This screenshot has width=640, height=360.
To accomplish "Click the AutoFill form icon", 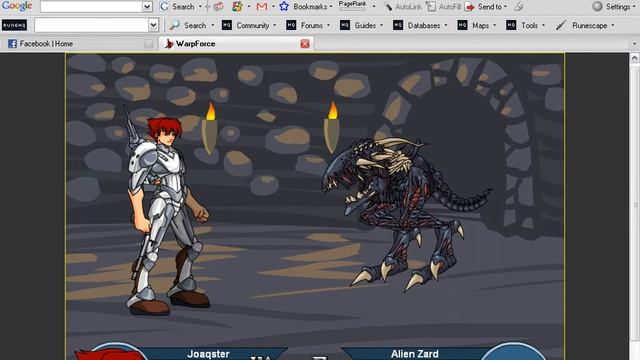I will pyautogui.click(x=431, y=7).
